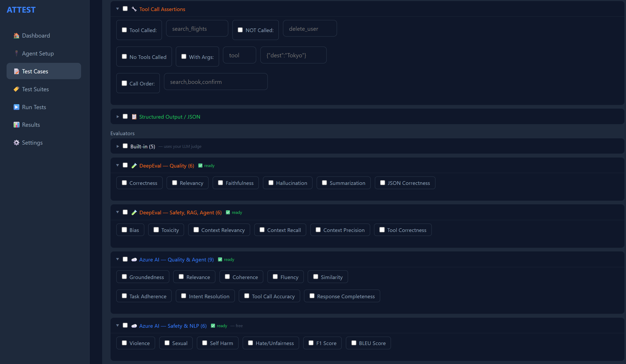Collapse DeepEval Safety, RAG, Agent group
The width and height of the screenshot is (626, 364).
(117, 212)
